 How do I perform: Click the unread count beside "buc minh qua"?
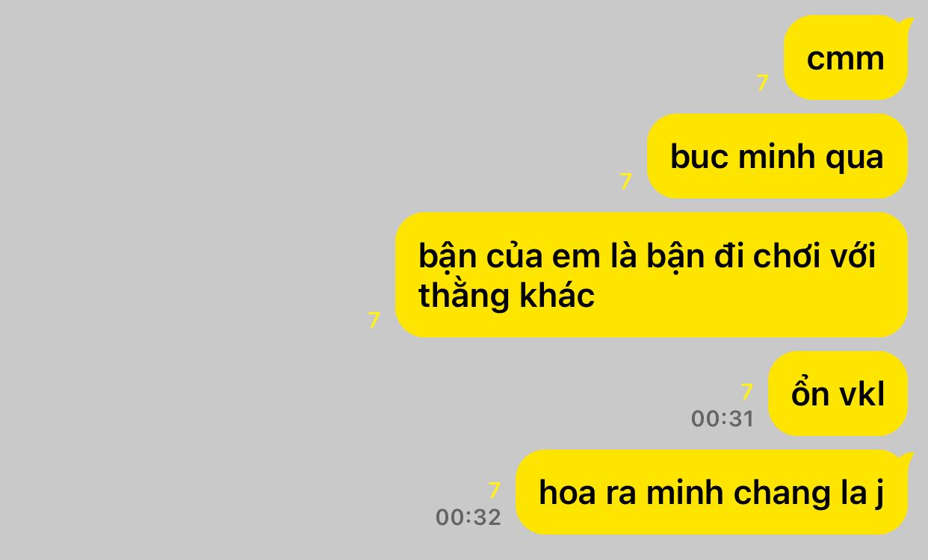(x=626, y=181)
